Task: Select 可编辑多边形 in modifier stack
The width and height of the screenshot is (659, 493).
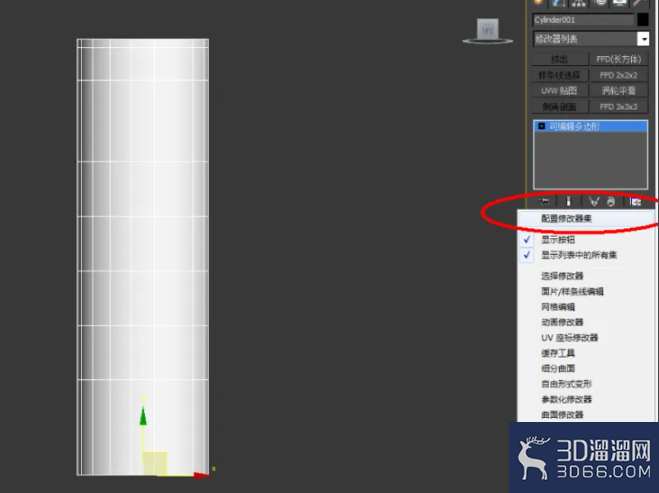Action: click(590, 126)
